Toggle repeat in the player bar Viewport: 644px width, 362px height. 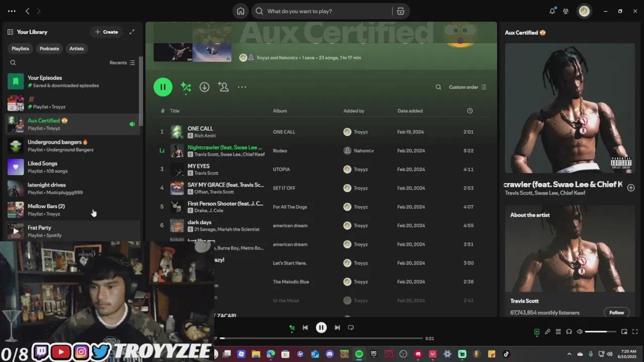click(351, 327)
